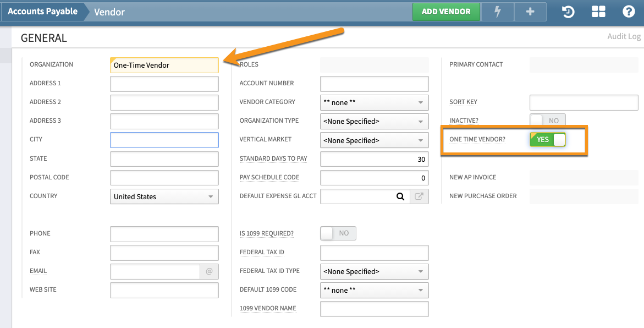Image resolution: width=644 pixels, height=328 pixels.
Task: Select the Accounts Payable breadcrumb
Action: coord(43,11)
